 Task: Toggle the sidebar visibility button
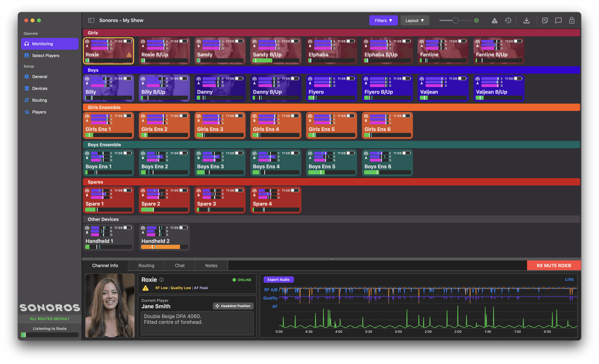91,20
